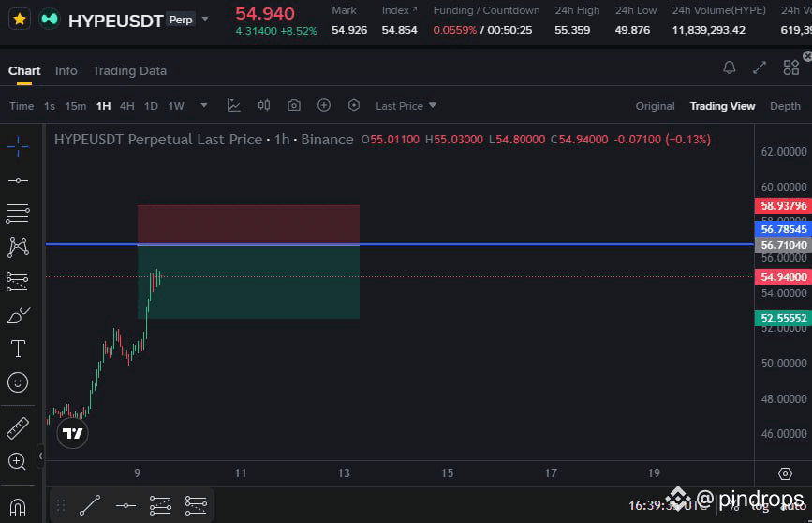Viewport: 812px width, 523px height.
Task: Select the 1s time interval
Action: [x=50, y=106]
